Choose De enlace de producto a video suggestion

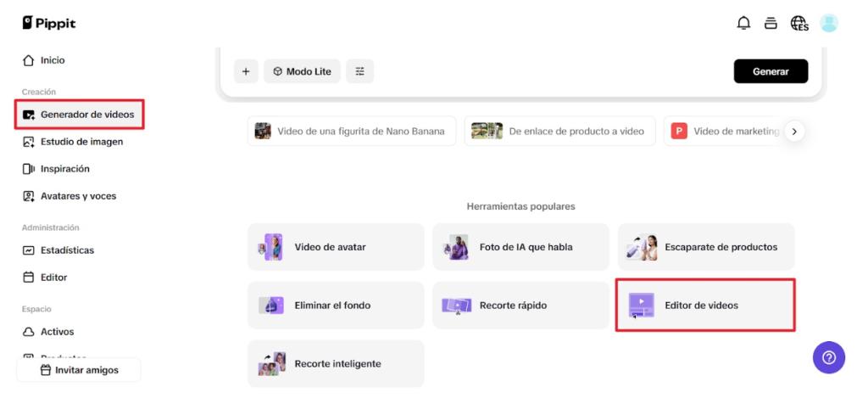(x=559, y=132)
